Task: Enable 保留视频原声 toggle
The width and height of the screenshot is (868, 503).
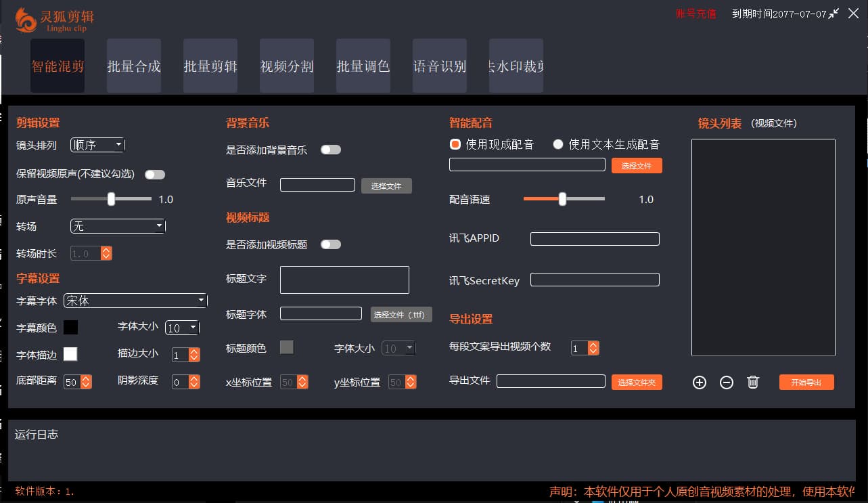Action: click(155, 174)
